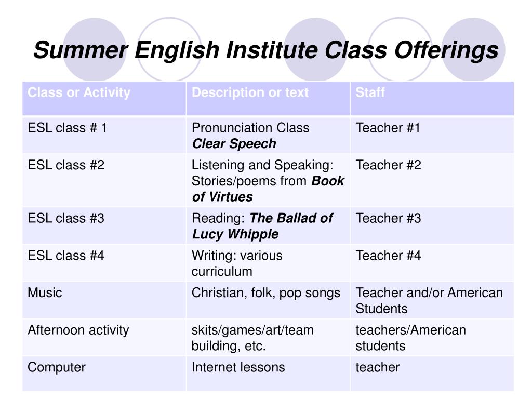This screenshot has width=532, height=399.
Task: Select the 'Clear Speech' bold text
Action: click(234, 144)
